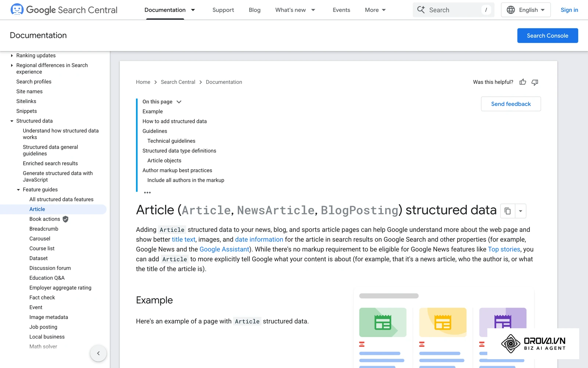Collapse the Structured data tree section
The height and width of the screenshot is (368, 588).
click(x=12, y=121)
